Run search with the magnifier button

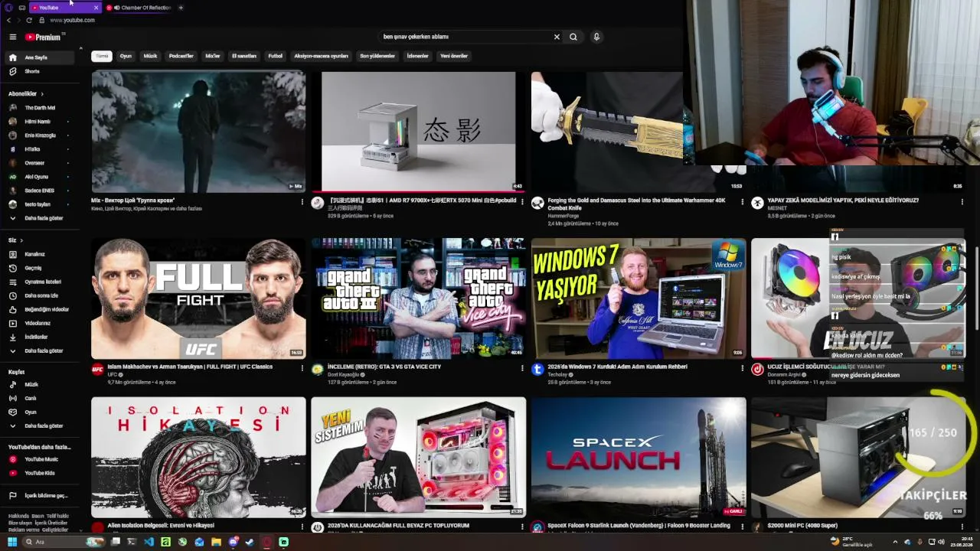click(573, 37)
